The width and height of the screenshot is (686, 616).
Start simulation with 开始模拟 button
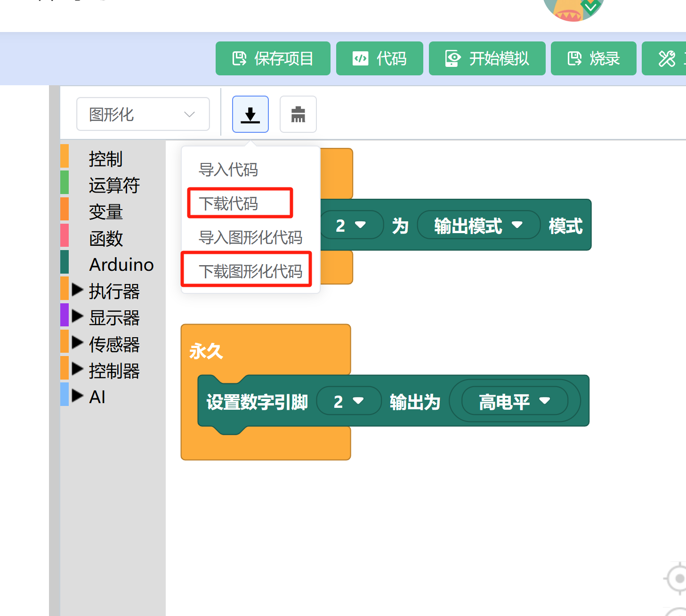(x=487, y=58)
